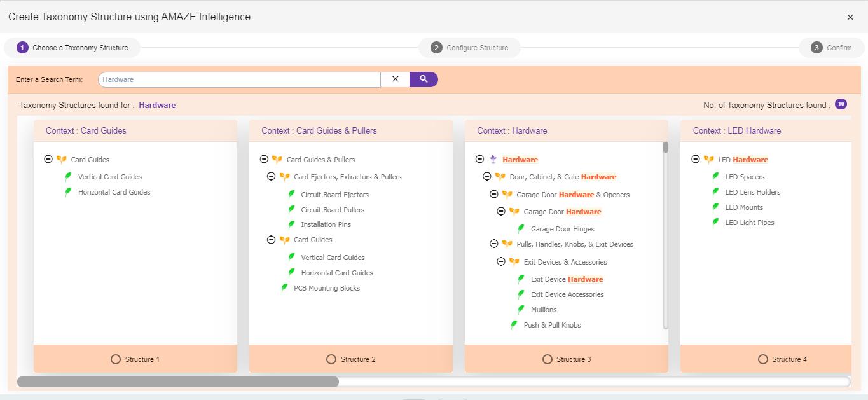Click the leaf icon beside LED Spacers

pos(716,177)
